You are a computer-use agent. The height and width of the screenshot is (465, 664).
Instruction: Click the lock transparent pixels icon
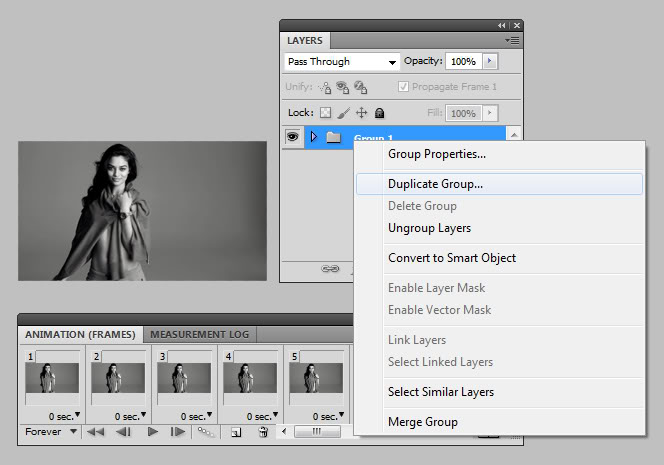325,113
